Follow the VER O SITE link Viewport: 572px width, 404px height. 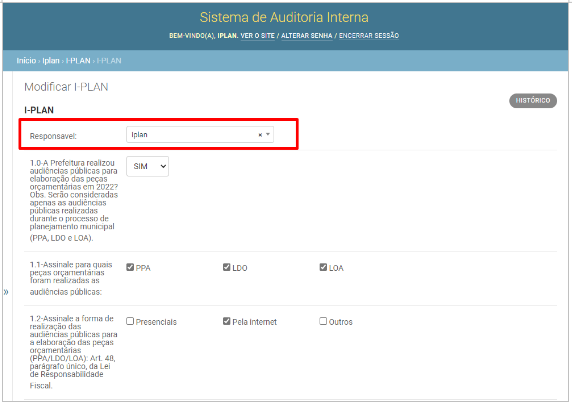pyautogui.click(x=258, y=36)
